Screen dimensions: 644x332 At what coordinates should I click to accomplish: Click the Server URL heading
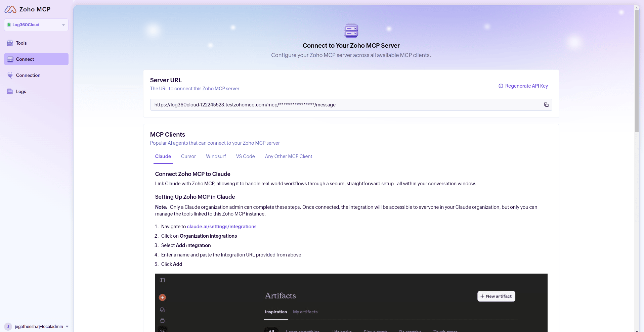[166, 80]
